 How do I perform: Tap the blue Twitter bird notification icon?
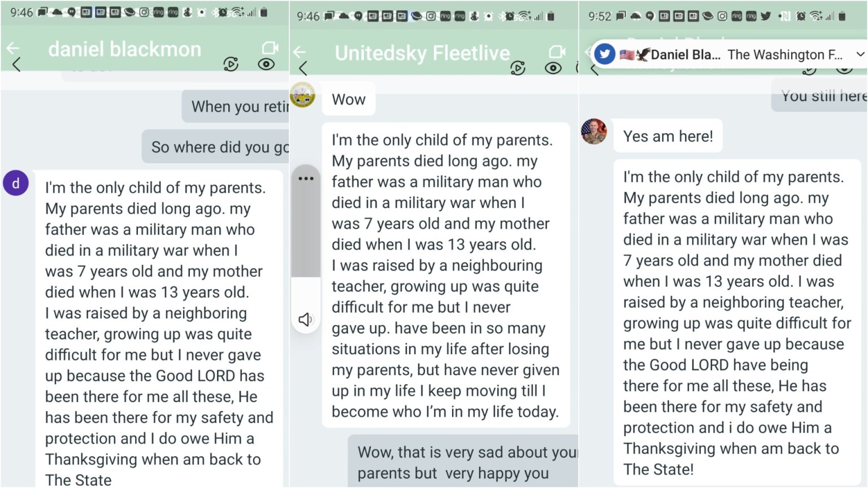[605, 54]
